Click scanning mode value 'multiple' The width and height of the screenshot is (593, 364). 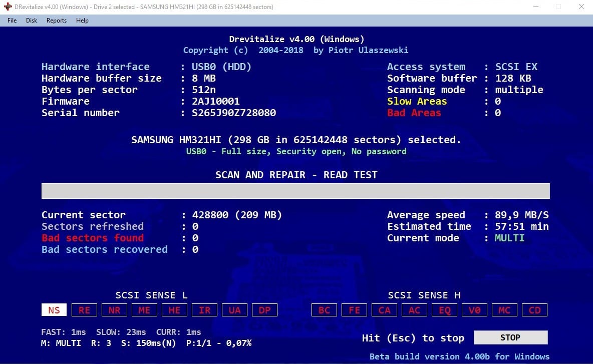pyautogui.click(x=519, y=90)
